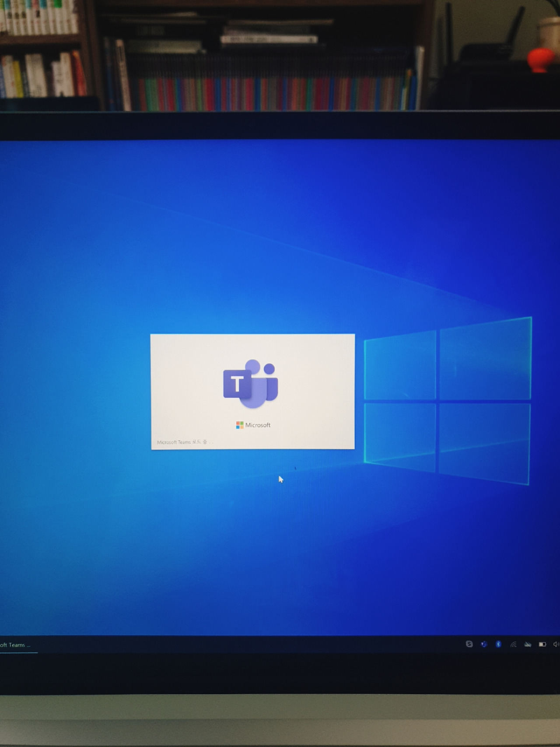Open the speaker volume tray icon

click(556, 644)
